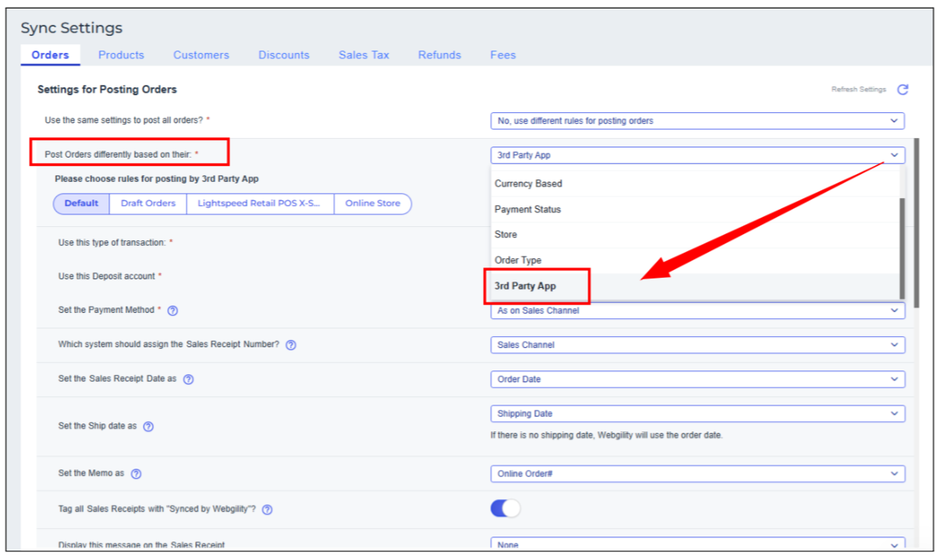
Task: Open the Sales Tax tab
Action: pyautogui.click(x=364, y=55)
